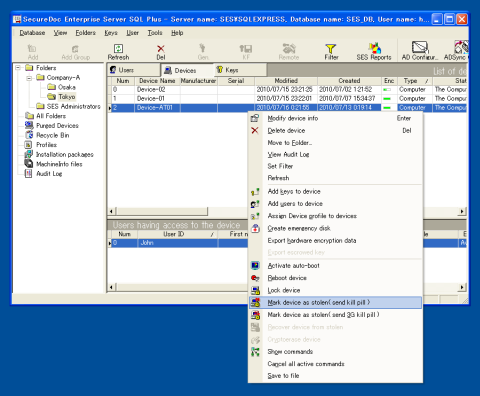The width and height of the screenshot is (480, 396).
Task: Select SES Administrators folder
Action: [73, 106]
